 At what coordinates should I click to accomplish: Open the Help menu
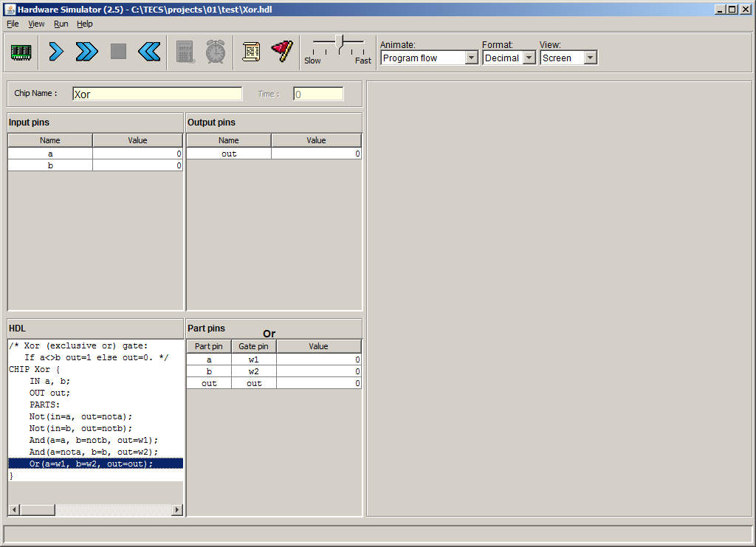coord(85,24)
